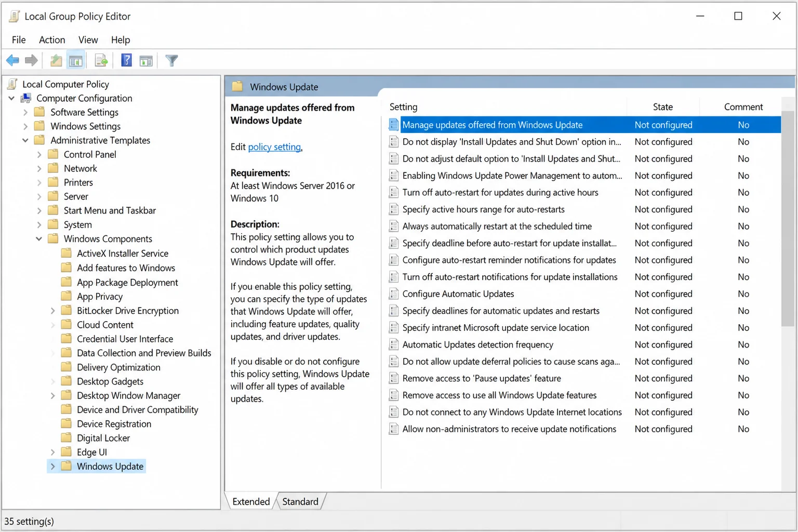
Task: Go up one level using the folder icon
Action: click(56, 60)
